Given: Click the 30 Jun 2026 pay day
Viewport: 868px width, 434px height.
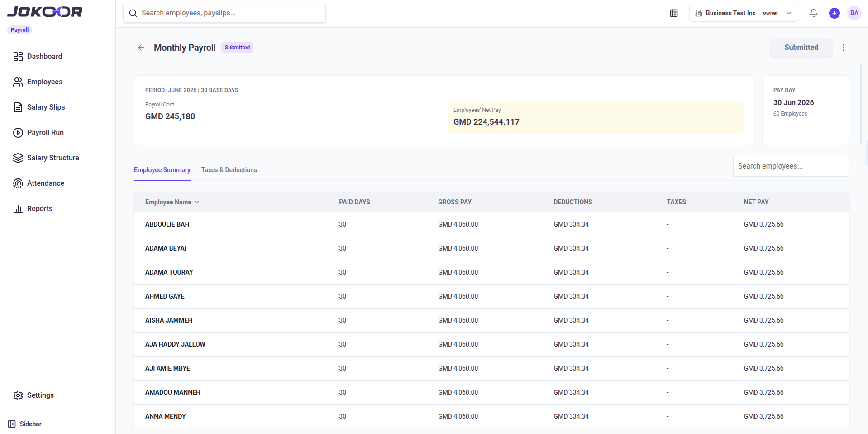Looking at the screenshot, I should (x=793, y=103).
